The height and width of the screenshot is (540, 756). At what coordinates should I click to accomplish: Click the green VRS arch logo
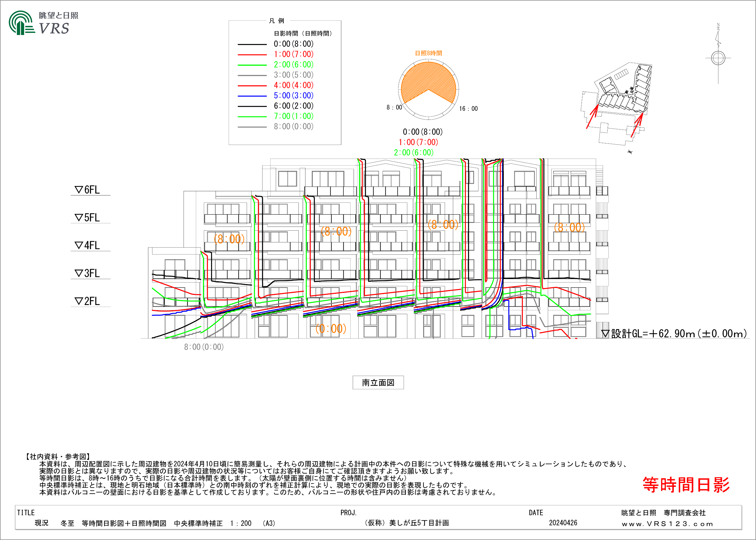pos(21,23)
